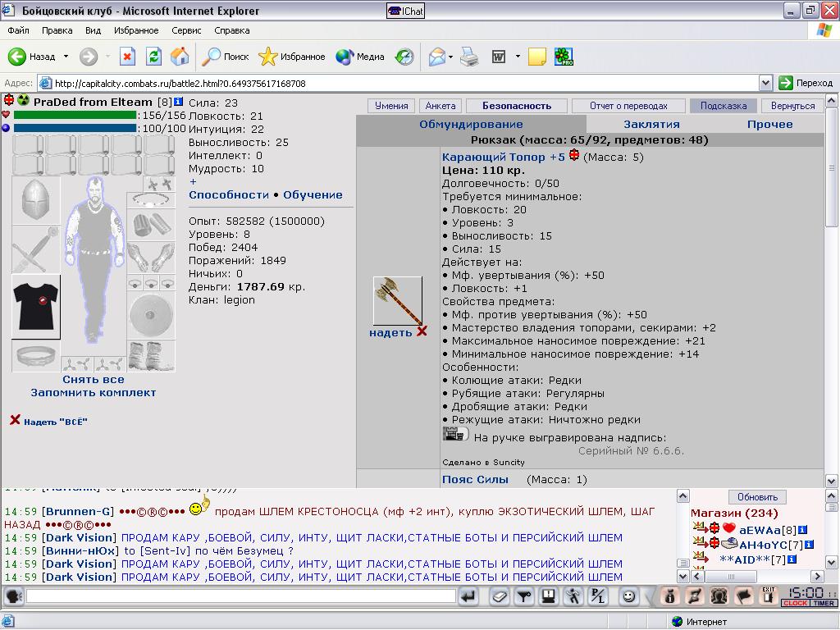This screenshot has width=840, height=630.
Task: Click the inventory panel scroll down arrow
Action: (831, 481)
